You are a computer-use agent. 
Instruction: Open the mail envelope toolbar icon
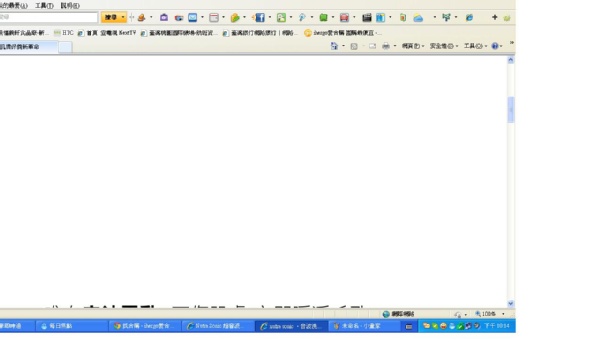192,18
